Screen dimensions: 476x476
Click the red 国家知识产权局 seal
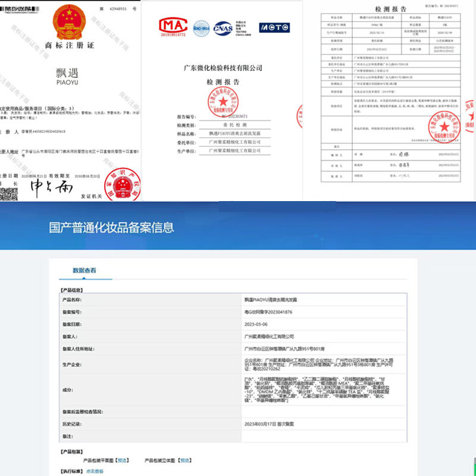click(123, 184)
